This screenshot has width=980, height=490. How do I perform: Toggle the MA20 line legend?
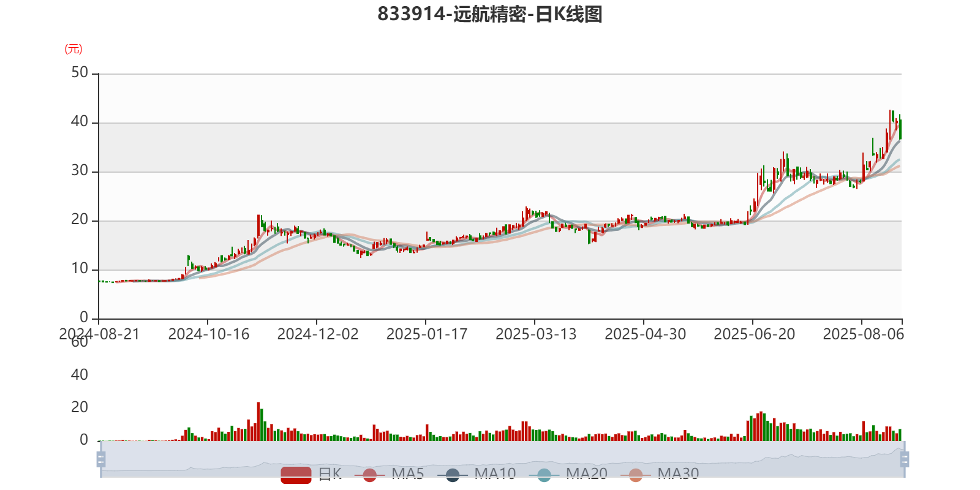tap(568, 474)
